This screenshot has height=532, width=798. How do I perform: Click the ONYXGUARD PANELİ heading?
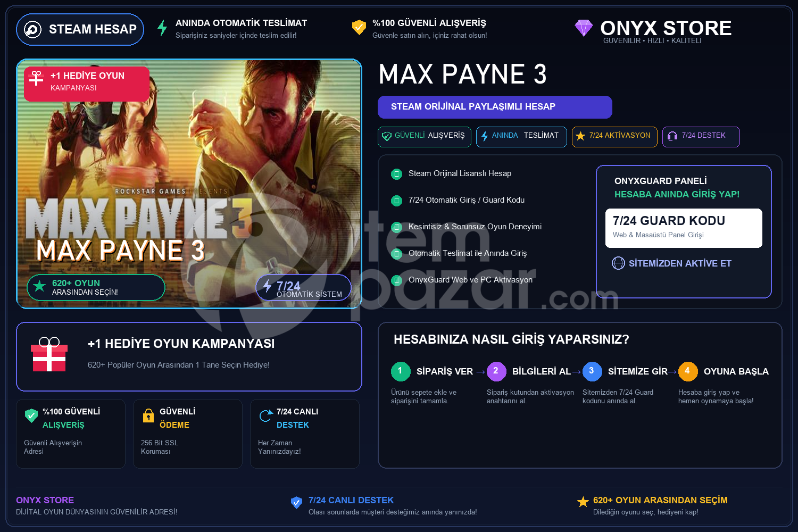coord(661,181)
